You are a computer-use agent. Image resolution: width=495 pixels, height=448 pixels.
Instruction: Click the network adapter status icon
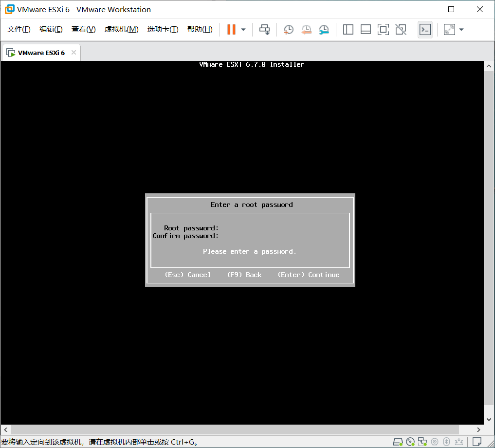click(422, 442)
